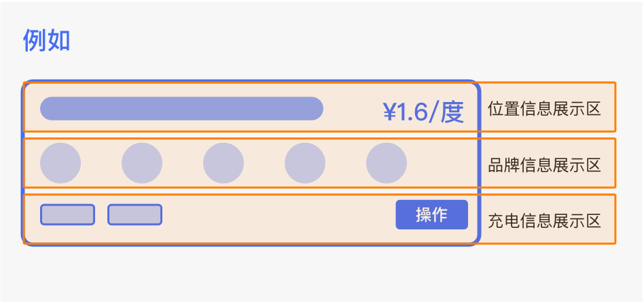Click gap between purple bar and price
This screenshot has height=302, width=644.
pos(352,110)
